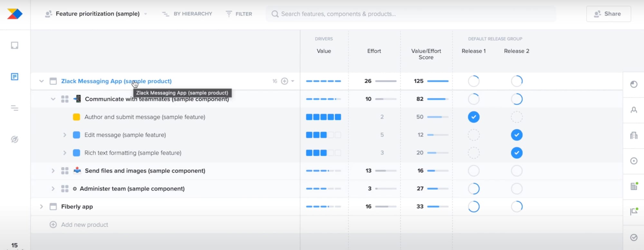
Task: Open the releases flag icon in right panel
Action: (x=634, y=211)
